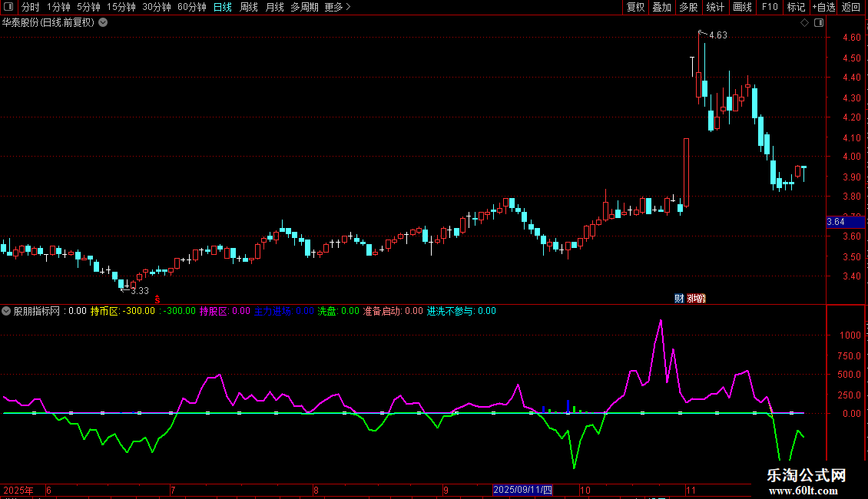
Task: Toggle the sidebar panel icon at top-left
Action: pyautogui.click(x=8, y=7)
